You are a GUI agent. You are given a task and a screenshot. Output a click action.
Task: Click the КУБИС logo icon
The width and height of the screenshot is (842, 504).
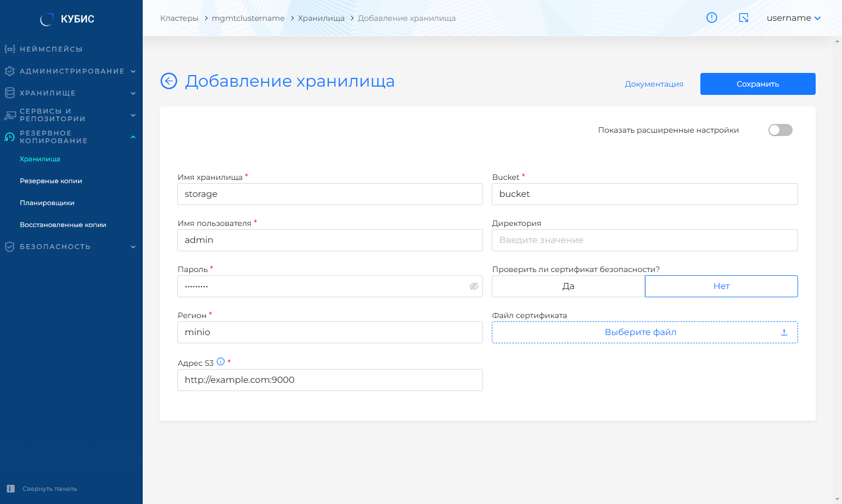(47, 19)
